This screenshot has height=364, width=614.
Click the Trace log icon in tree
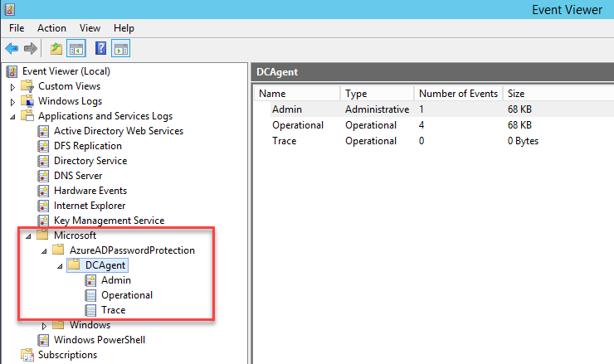click(x=90, y=310)
